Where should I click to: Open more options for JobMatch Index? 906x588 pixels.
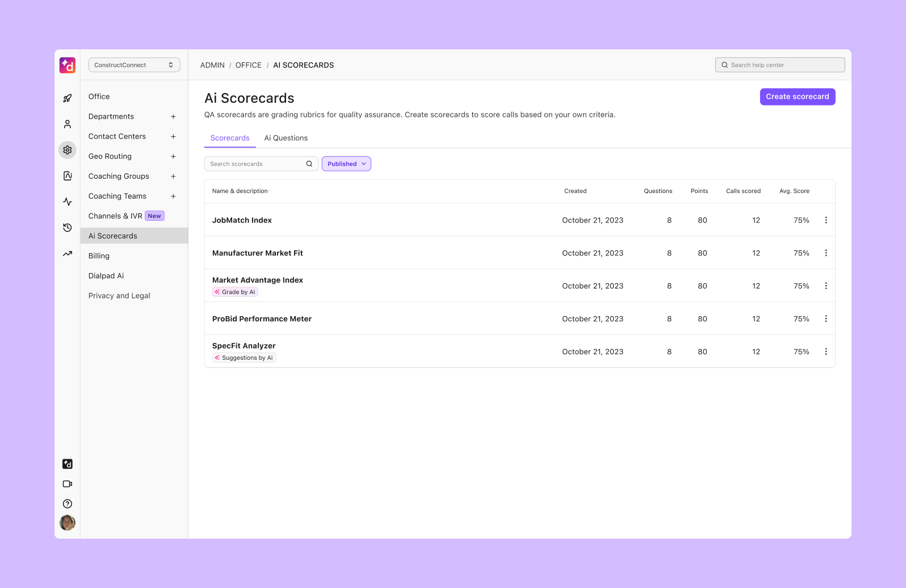(x=826, y=220)
